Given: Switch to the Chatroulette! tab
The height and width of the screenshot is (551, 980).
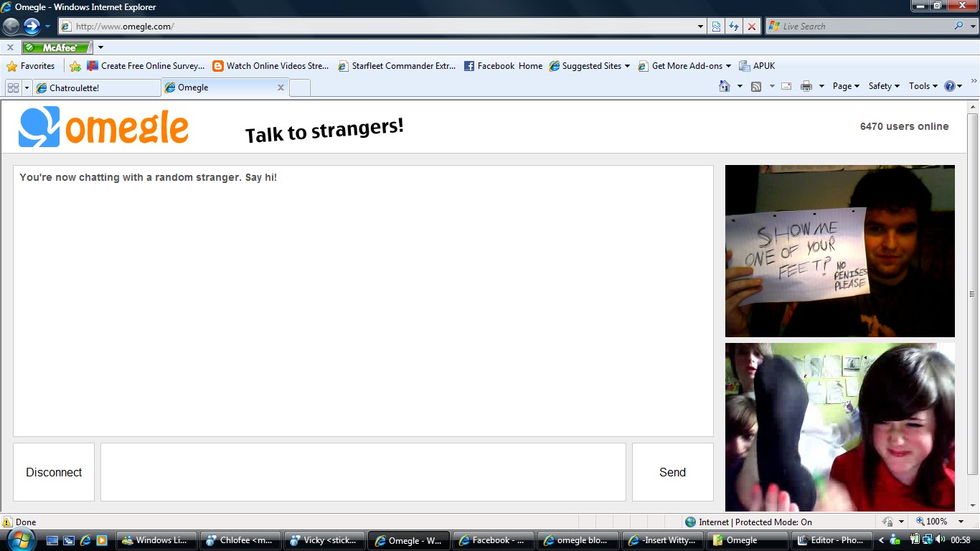Looking at the screenshot, I should coord(97,88).
